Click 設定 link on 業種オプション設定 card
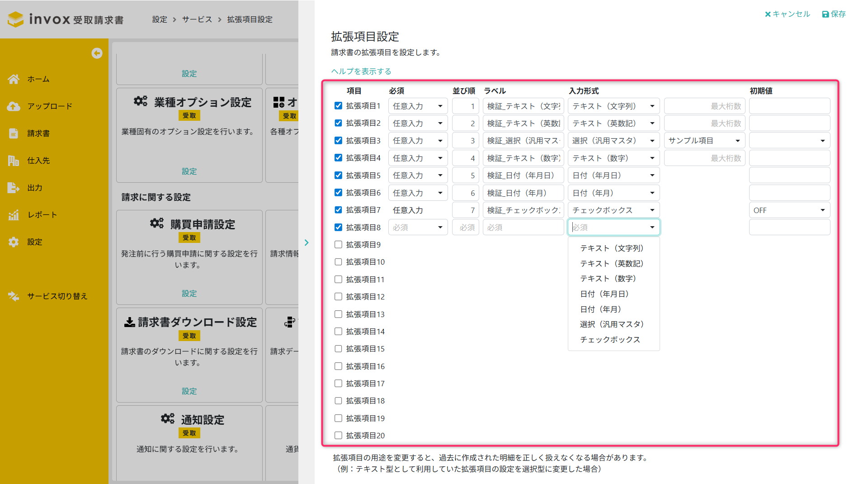The height and width of the screenshot is (484, 868). coord(189,171)
